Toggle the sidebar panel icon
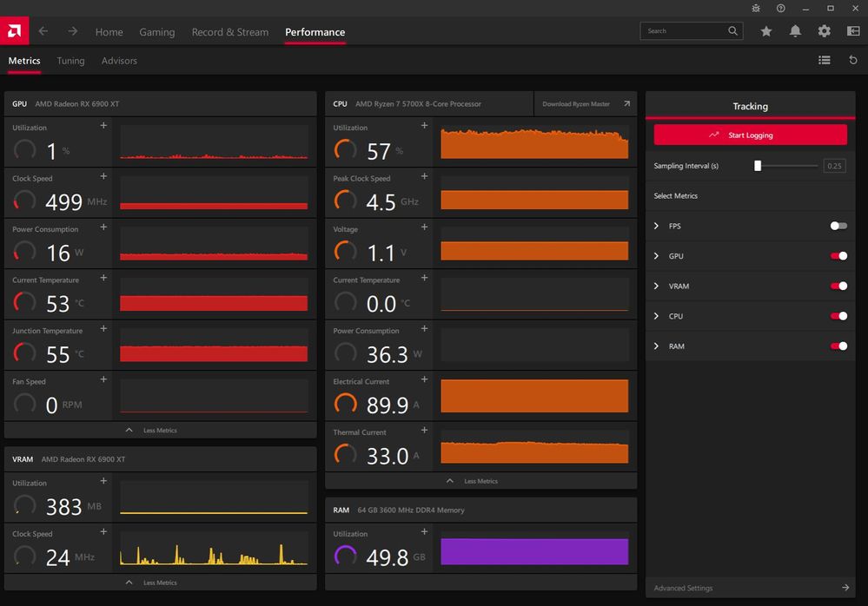This screenshot has width=868, height=606. (x=853, y=31)
